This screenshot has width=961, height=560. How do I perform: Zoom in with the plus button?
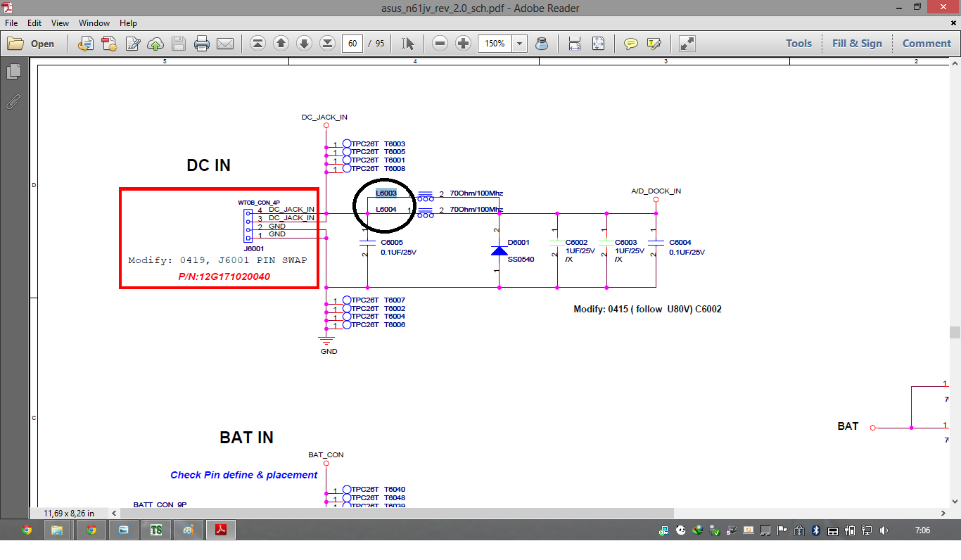pos(463,44)
